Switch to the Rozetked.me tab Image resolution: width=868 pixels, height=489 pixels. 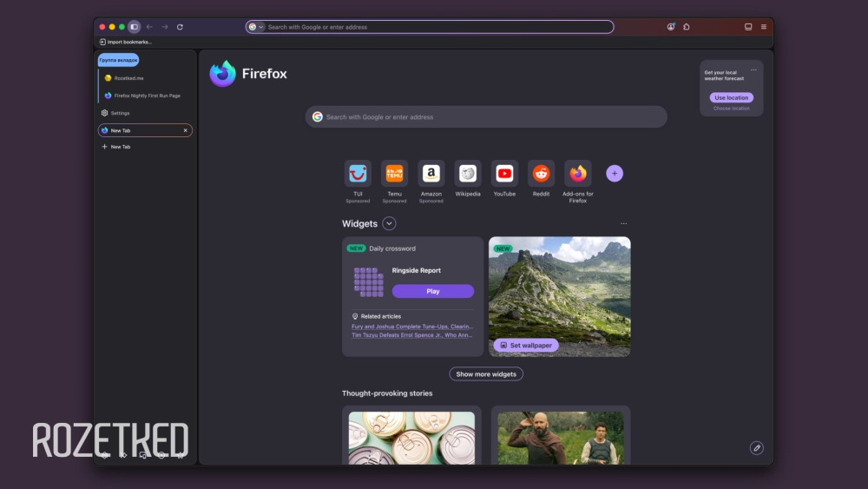tap(146, 78)
